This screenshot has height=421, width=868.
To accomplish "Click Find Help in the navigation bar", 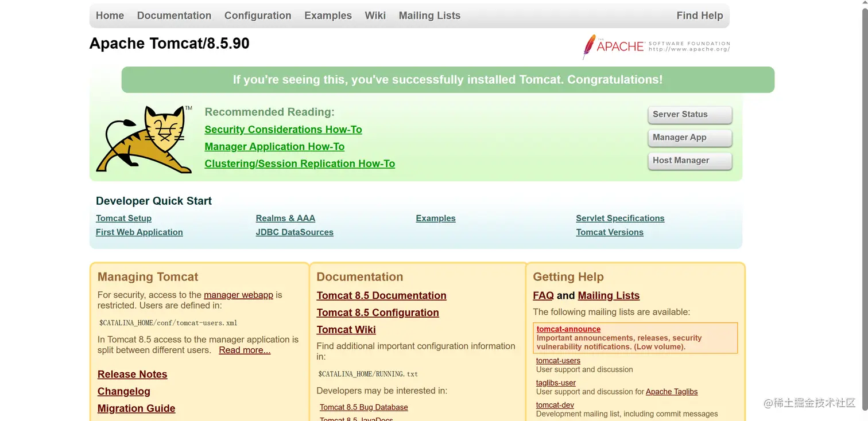I will [x=700, y=15].
